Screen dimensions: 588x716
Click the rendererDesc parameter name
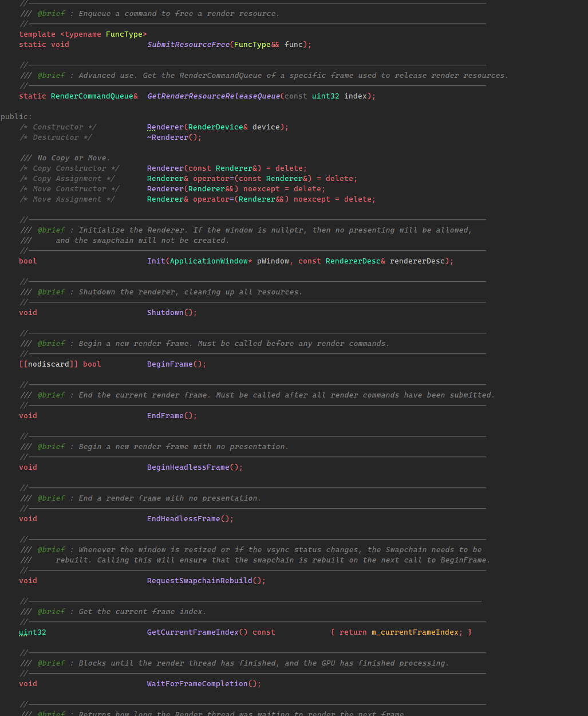pyautogui.click(x=417, y=261)
